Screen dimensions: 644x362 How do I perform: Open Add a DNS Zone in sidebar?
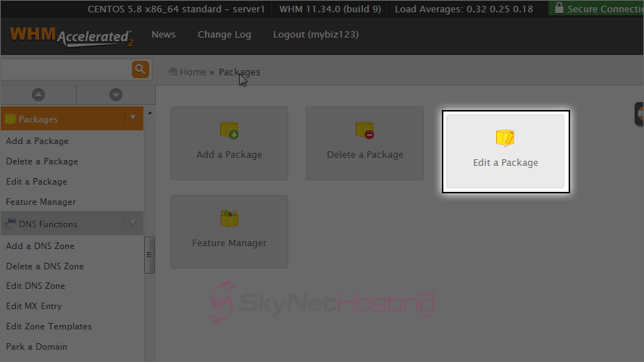click(x=41, y=246)
